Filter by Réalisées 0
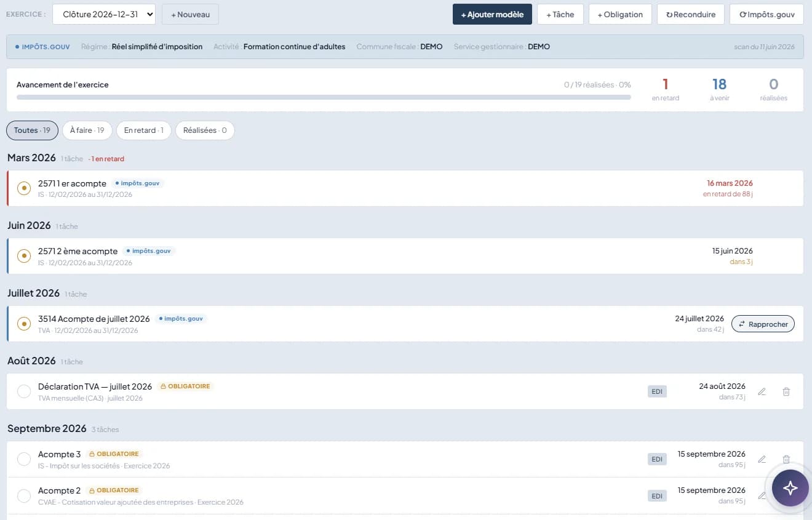This screenshot has width=812, height=520. [x=205, y=130]
